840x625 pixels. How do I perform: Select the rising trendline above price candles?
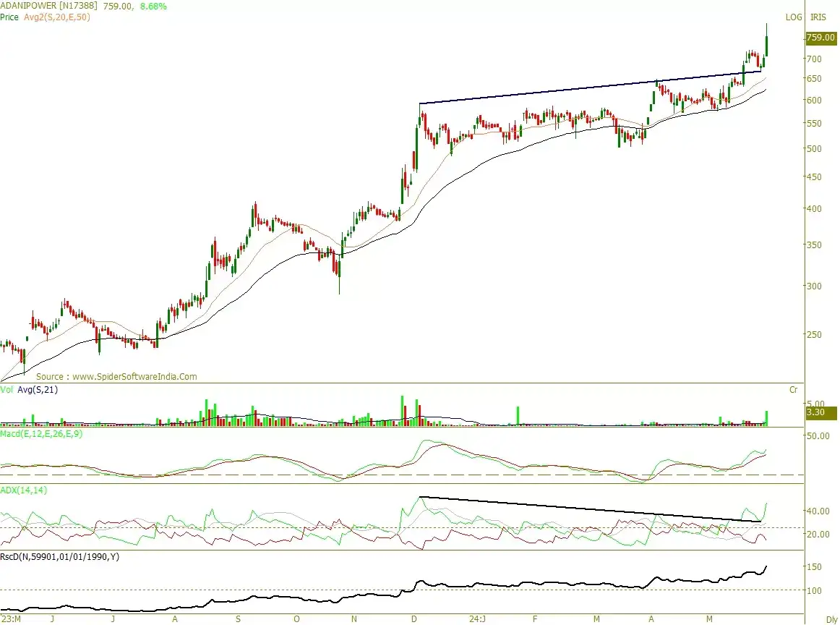coord(589,88)
